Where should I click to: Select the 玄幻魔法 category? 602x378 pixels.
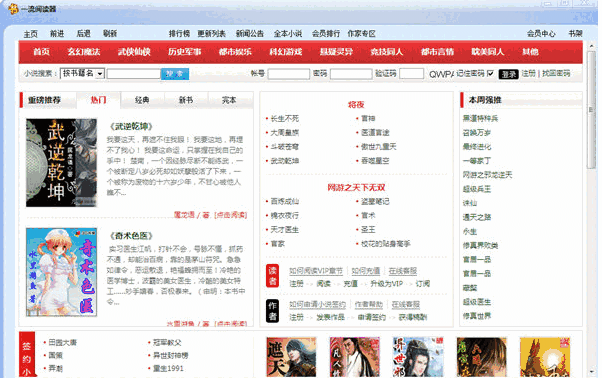84,52
